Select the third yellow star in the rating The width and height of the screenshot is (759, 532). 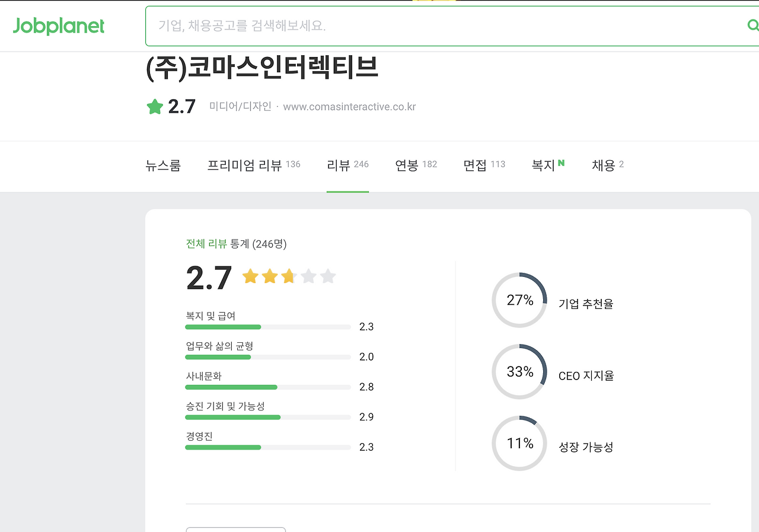coord(288,276)
